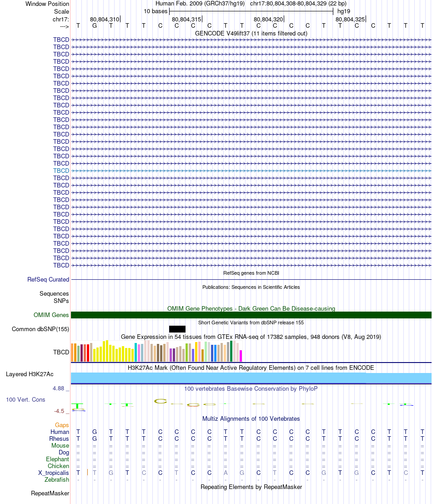Click the Dog alignment row label

coord(64,452)
